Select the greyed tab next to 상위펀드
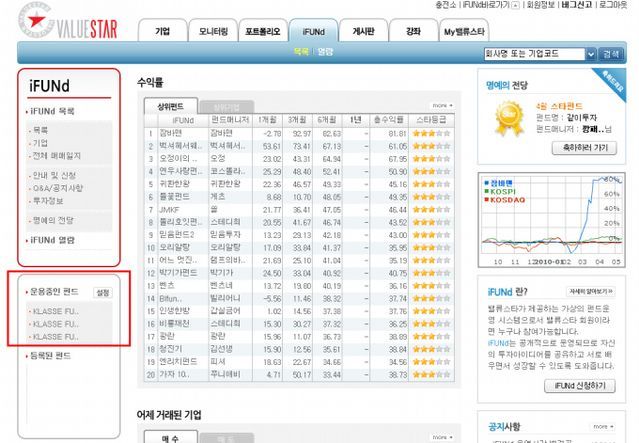Screen dimensions: 639x443 pos(227,107)
